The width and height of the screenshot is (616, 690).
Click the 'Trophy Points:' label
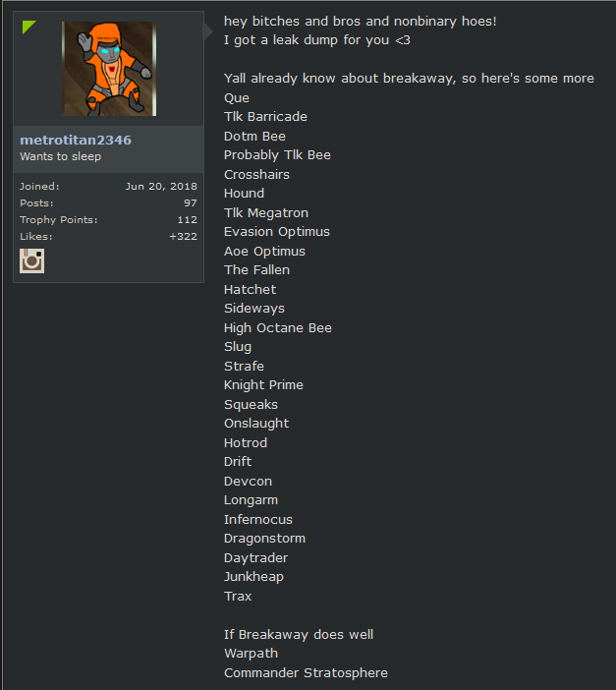[x=59, y=219]
